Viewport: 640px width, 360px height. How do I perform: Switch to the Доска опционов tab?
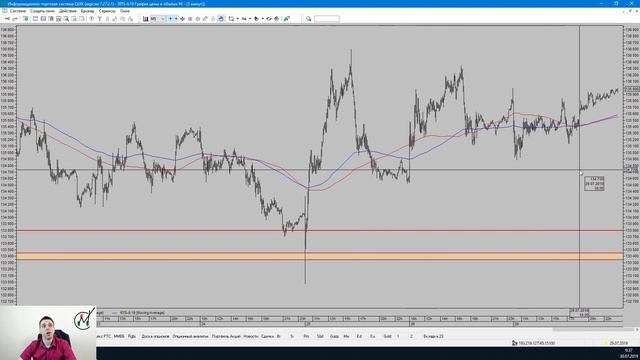(x=155, y=336)
